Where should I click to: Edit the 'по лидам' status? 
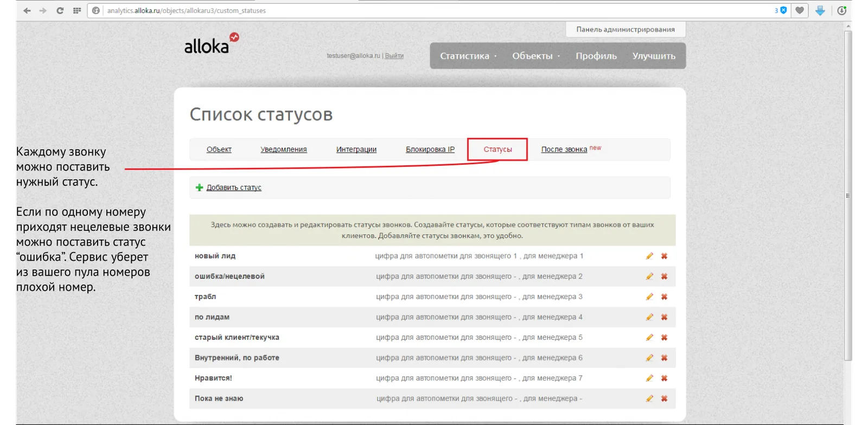tap(649, 317)
